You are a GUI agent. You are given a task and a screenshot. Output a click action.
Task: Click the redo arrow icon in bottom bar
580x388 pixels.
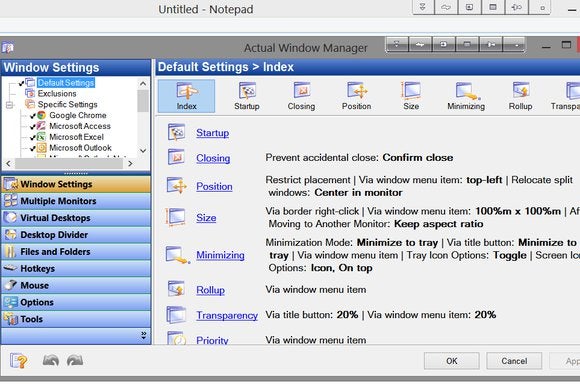point(75,360)
